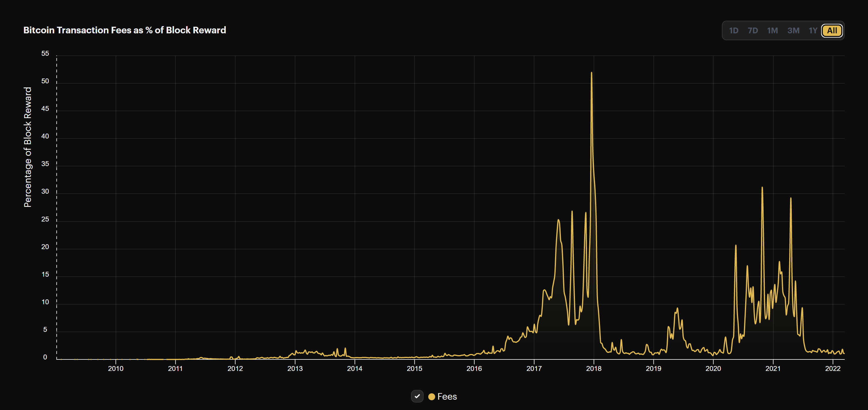Select the 7D time range
The height and width of the screenshot is (410, 868).
point(753,31)
